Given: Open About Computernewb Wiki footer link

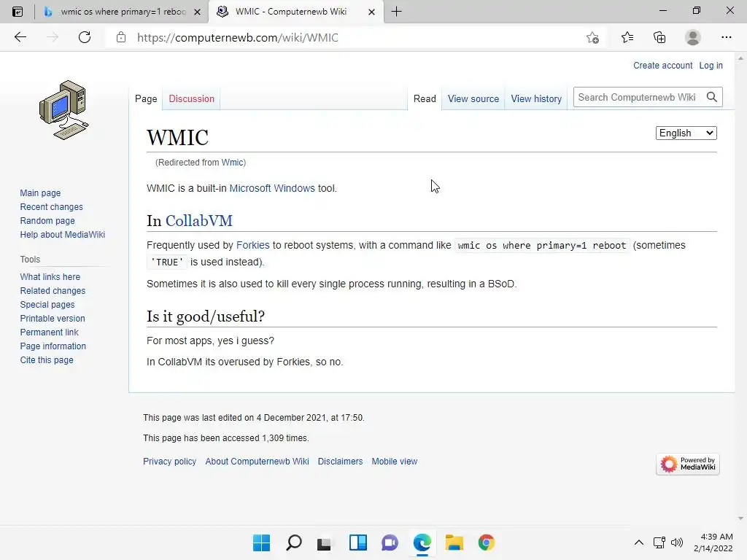Looking at the screenshot, I should coord(257,461).
